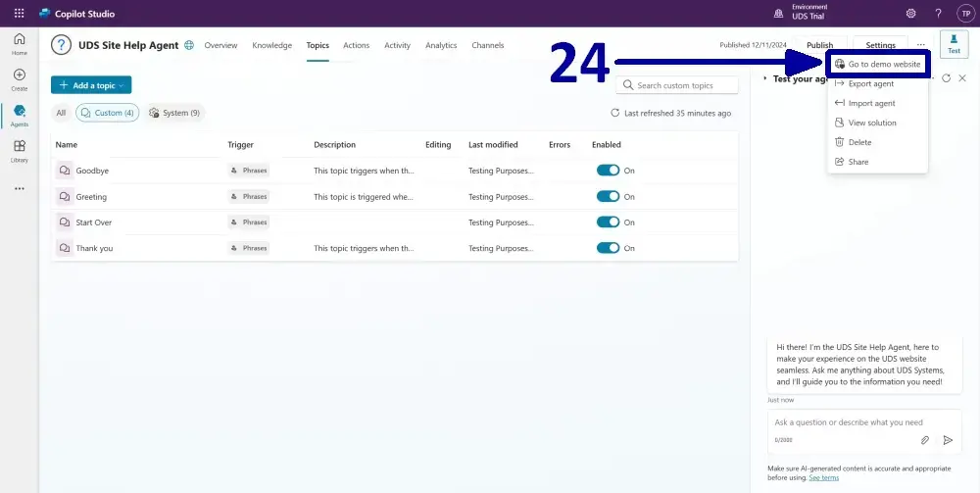Select View solution from the menu
This screenshot has height=493, width=980.
click(877, 123)
